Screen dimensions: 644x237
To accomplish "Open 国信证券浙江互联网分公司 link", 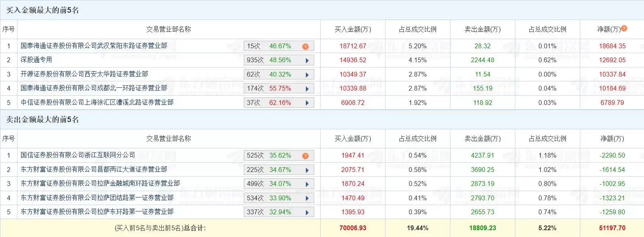I will coord(78,155).
